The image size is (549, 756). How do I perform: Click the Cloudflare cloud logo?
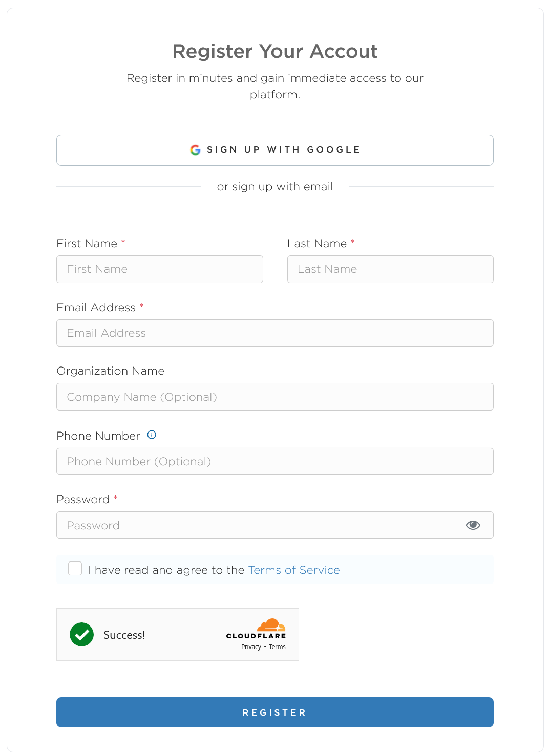pyautogui.click(x=271, y=625)
